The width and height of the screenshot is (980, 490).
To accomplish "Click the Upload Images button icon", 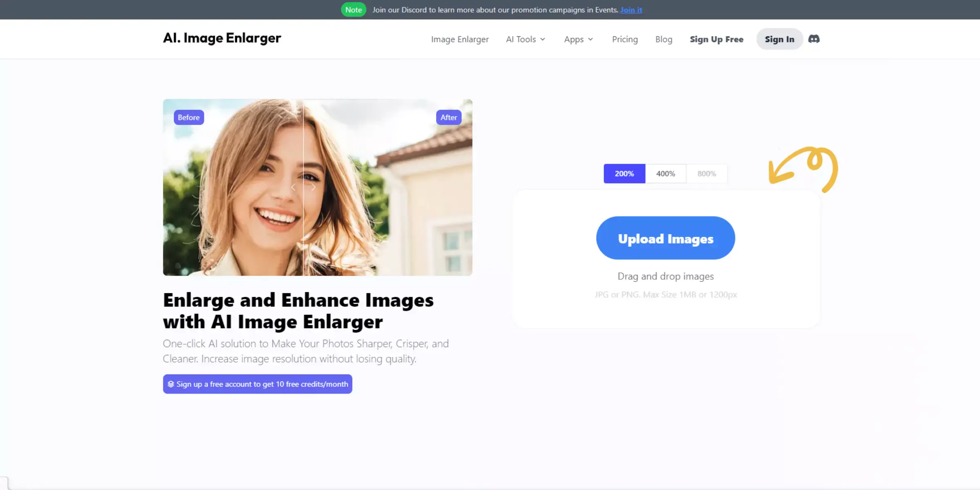I will coord(666,238).
